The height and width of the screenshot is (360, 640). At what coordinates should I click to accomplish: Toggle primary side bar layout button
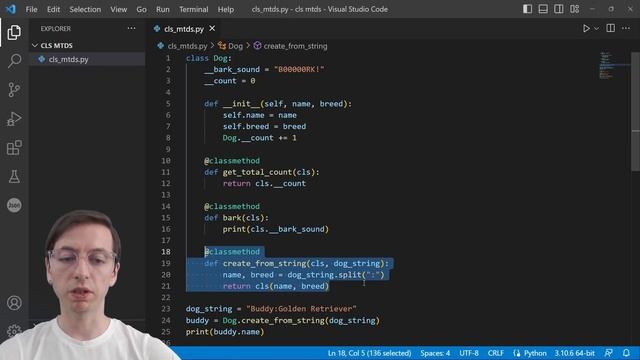coord(527,9)
